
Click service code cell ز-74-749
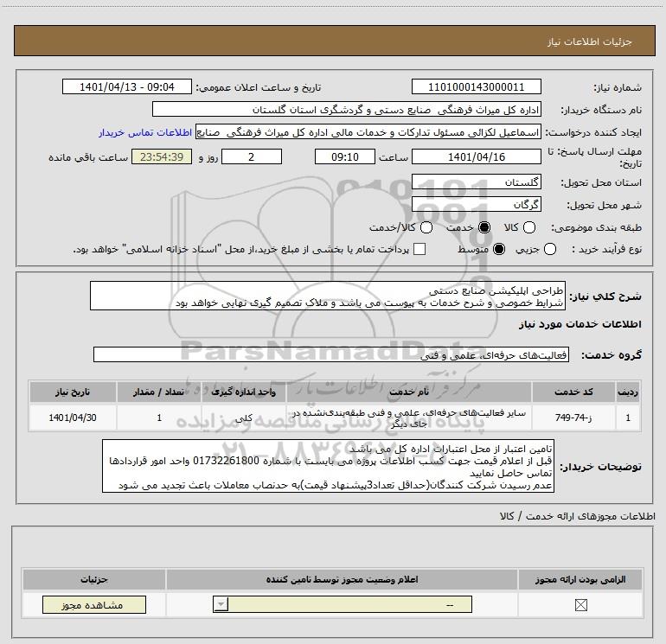click(x=573, y=418)
